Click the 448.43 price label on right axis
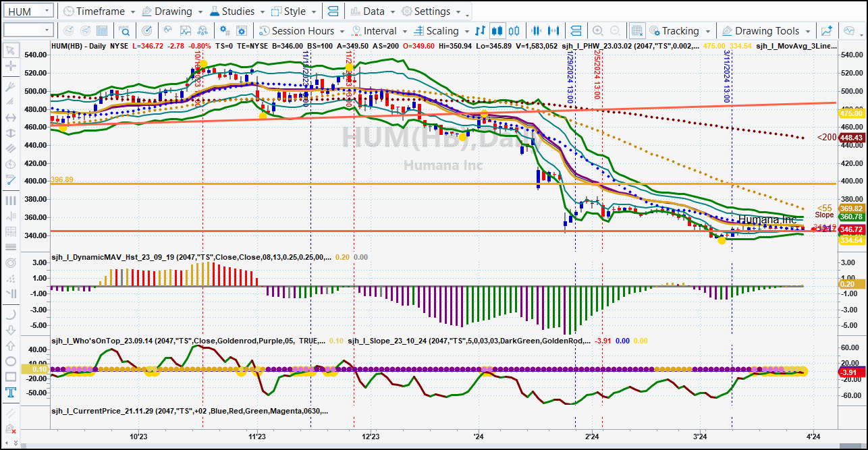 tap(851, 138)
